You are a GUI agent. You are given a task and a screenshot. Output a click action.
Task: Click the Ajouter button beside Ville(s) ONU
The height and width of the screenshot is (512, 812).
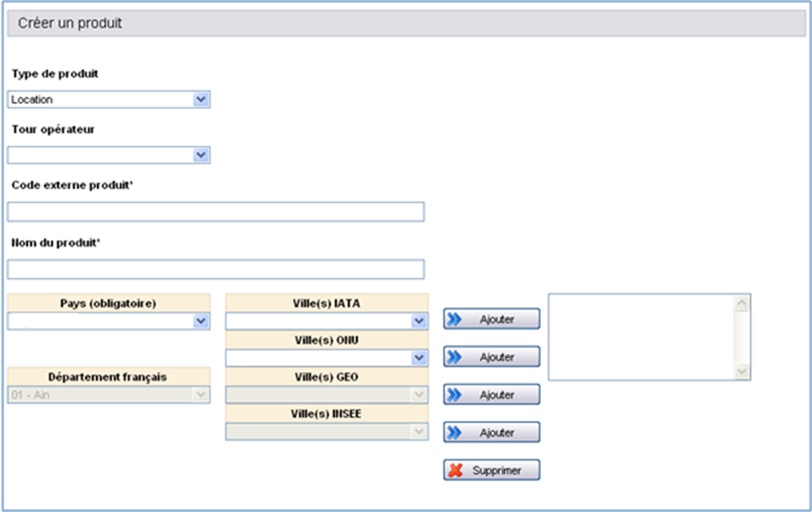491,357
